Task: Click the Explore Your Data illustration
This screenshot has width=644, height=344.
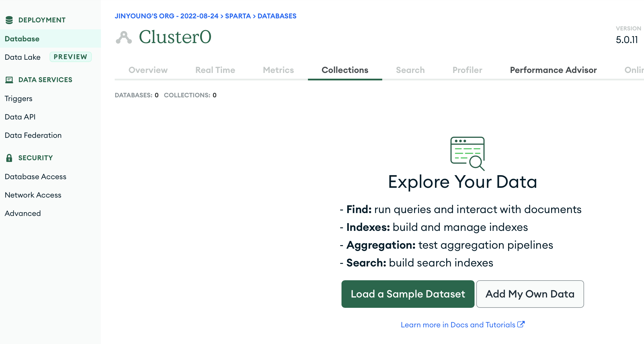Action: click(x=468, y=154)
